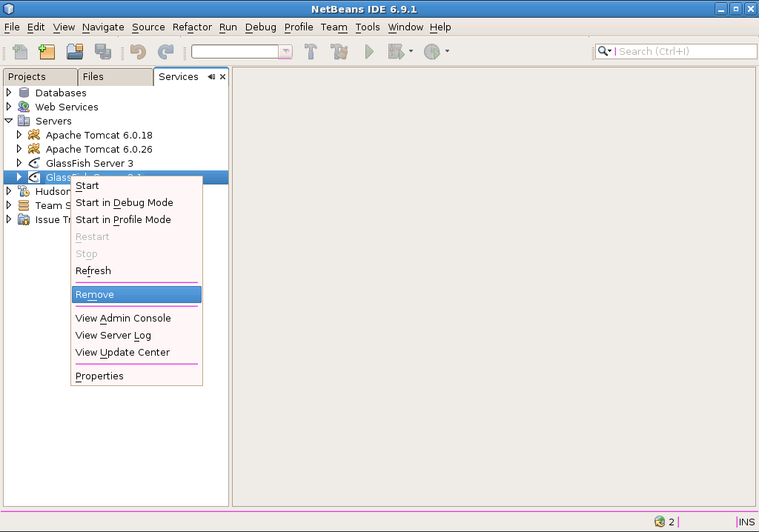Click the Open Project toolbar icon
Screen dimensions: 759x532
click(75, 52)
